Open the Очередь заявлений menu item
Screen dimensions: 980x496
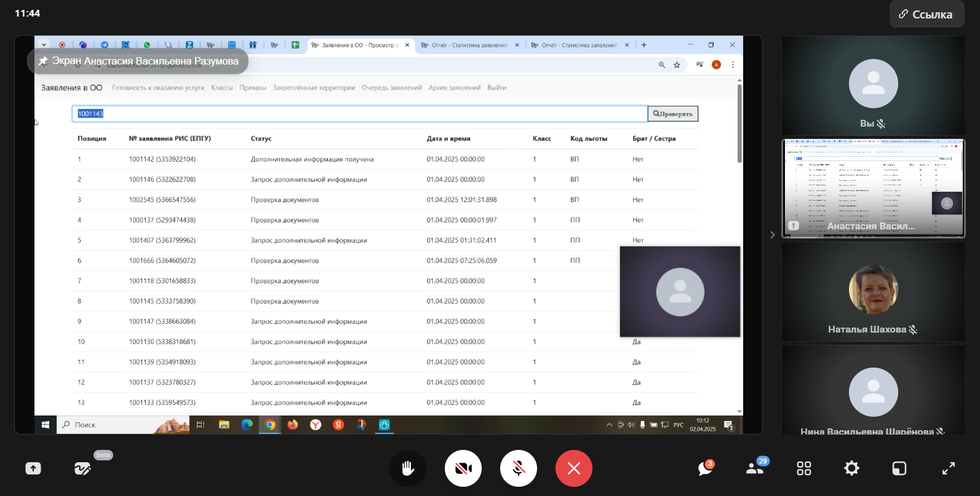pyautogui.click(x=391, y=88)
